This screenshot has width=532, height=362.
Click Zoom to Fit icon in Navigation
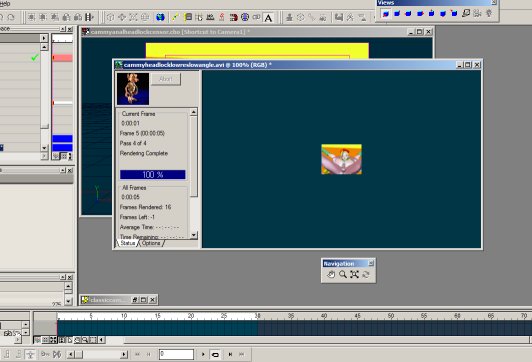click(x=354, y=274)
